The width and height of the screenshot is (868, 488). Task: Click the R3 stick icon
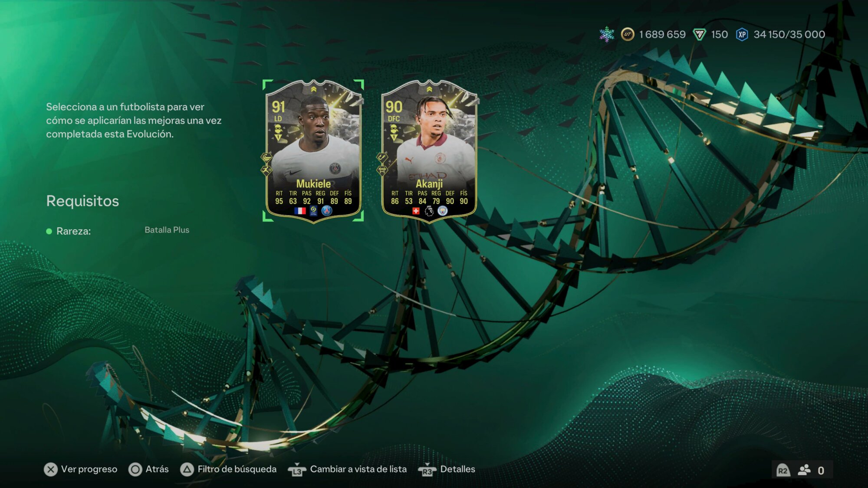427,470
